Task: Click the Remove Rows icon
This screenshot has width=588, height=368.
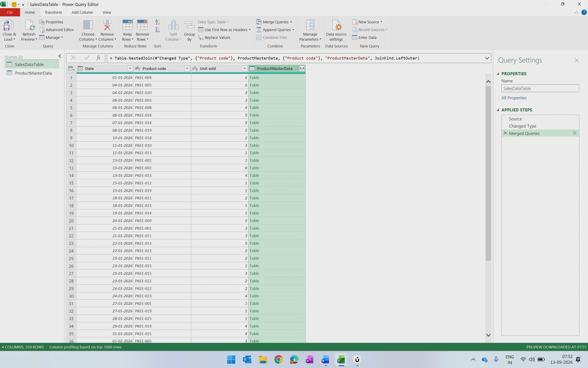Action: pyautogui.click(x=142, y=25)
